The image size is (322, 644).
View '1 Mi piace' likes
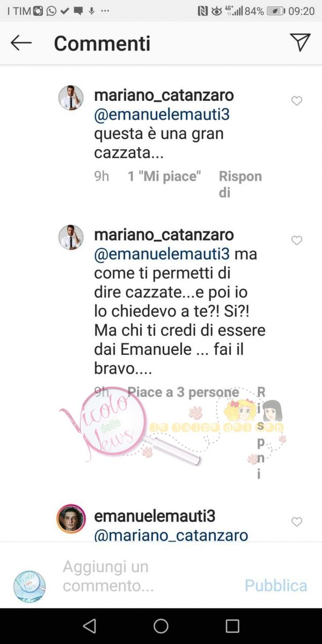click(x=164, y=176)
